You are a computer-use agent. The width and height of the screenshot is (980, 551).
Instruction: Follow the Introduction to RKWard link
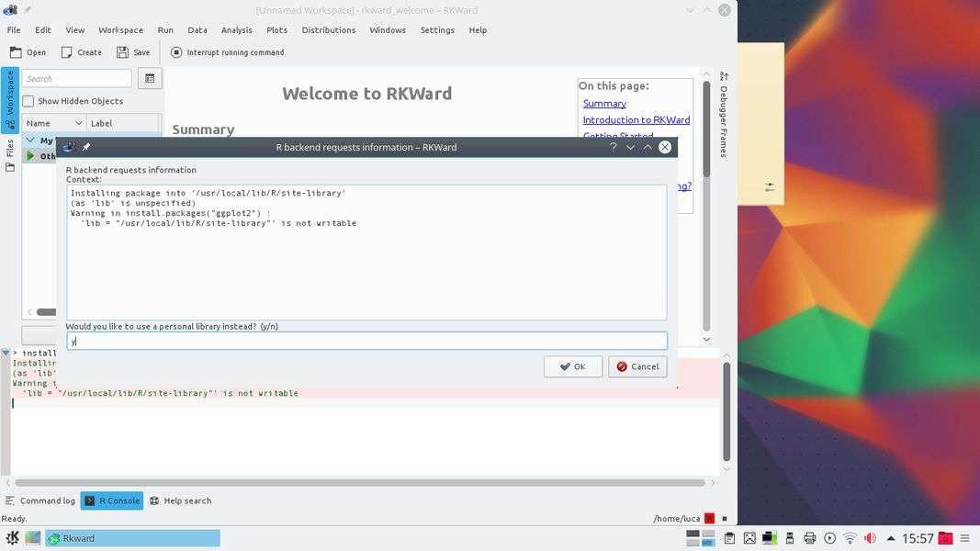636,120
